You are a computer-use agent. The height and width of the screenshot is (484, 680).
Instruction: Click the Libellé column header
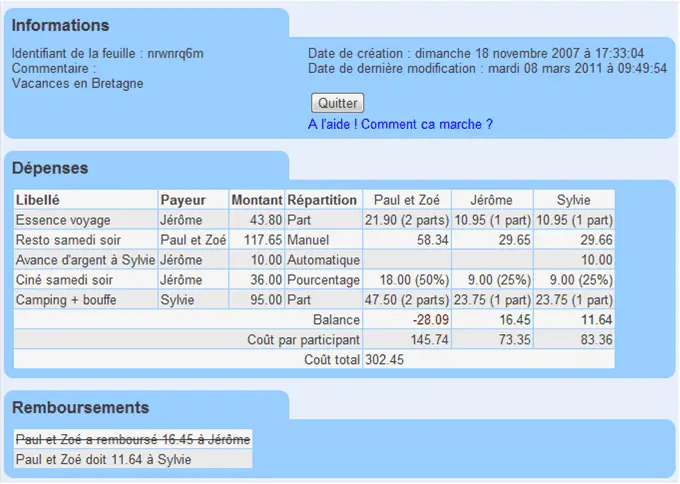click(x=86, y=200)
